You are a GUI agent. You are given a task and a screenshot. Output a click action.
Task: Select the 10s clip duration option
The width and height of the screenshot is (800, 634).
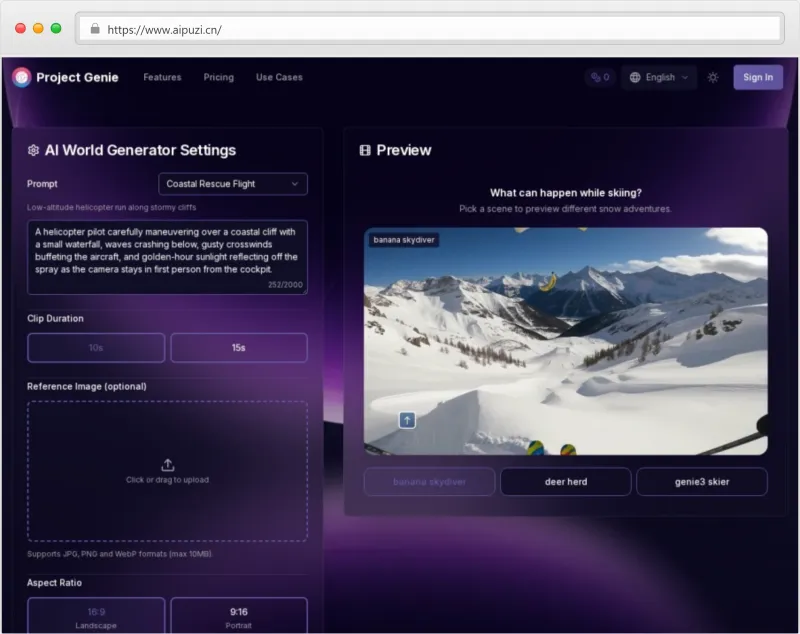(x=96, y=347)
